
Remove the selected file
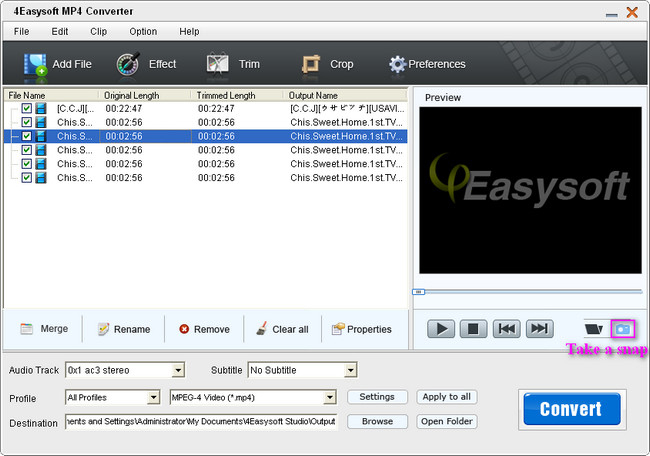point(204,329)
